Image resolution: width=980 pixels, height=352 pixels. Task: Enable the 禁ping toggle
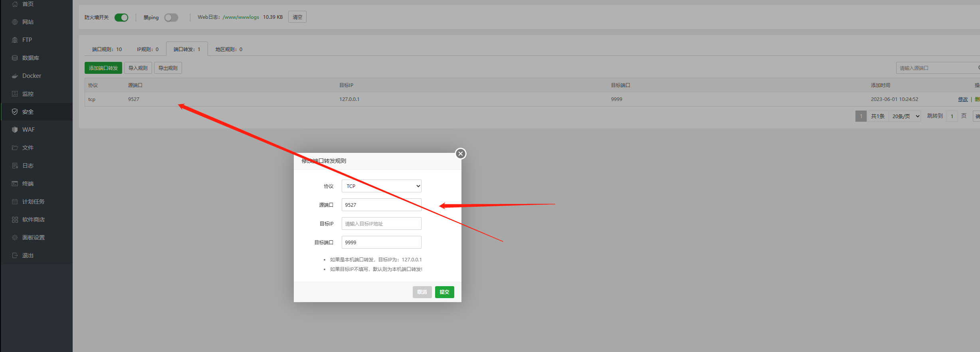click(x=171, y=18)
